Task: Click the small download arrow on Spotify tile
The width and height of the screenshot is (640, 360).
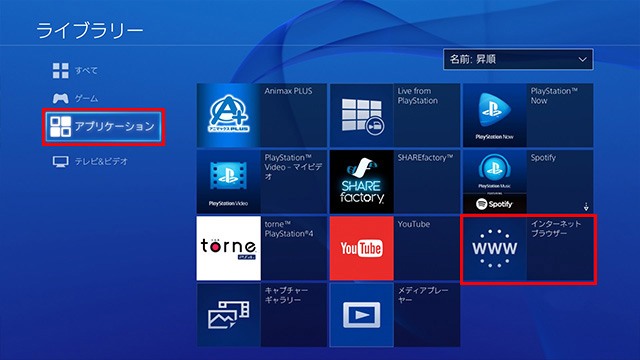Action: pos(586,207)
